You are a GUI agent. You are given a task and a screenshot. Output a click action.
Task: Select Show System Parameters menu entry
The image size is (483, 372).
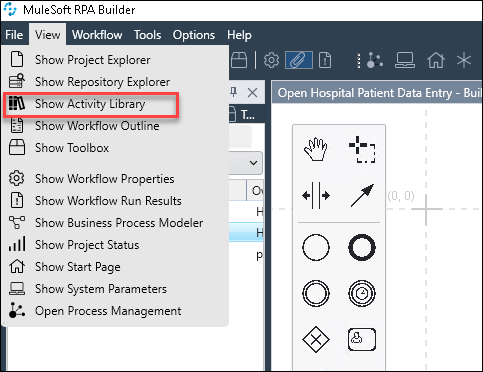(115, 289)
